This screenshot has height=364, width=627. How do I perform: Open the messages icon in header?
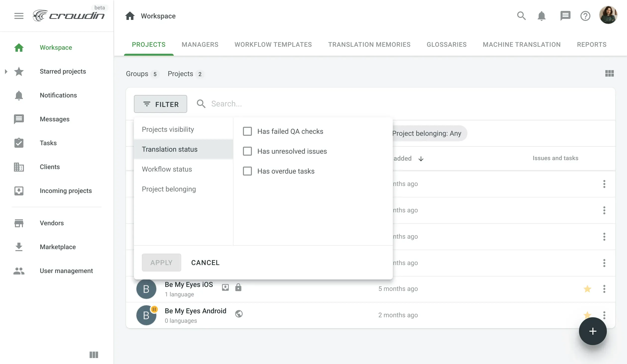click(x=565, y=16)
